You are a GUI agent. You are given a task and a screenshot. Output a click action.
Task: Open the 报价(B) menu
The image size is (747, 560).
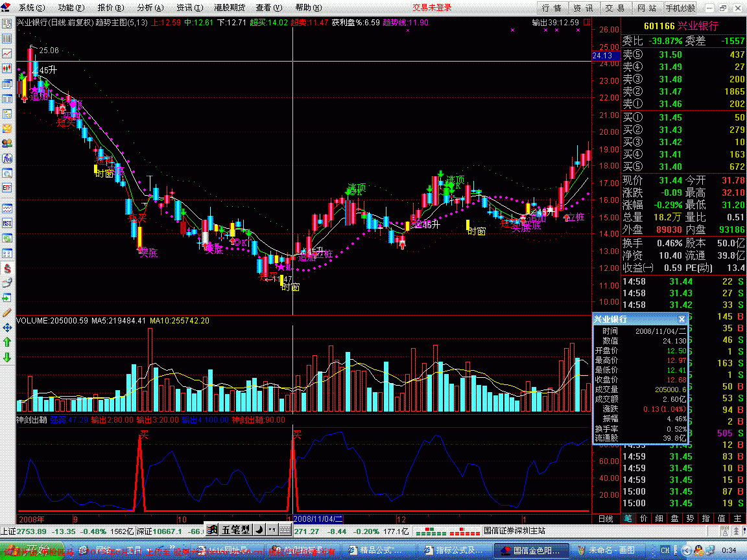(110, 8)
